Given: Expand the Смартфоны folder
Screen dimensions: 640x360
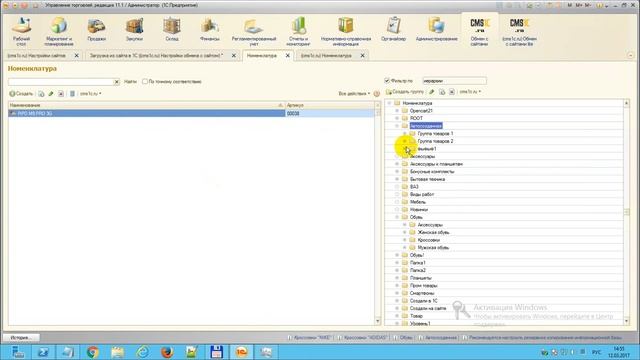Looking at the screenshot, I should click(x=397, y=293).
